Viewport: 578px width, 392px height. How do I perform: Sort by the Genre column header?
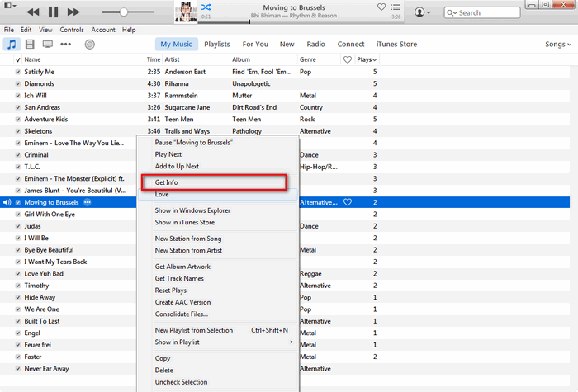tap(320, 59)
